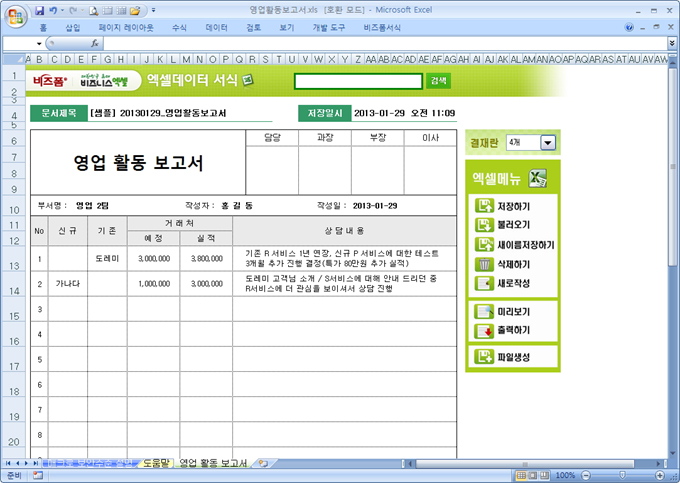The height and width of the screenshot is (483, 680).
Task: Click the 저장하기 save menu item
Action: click(x=503, y=206)
